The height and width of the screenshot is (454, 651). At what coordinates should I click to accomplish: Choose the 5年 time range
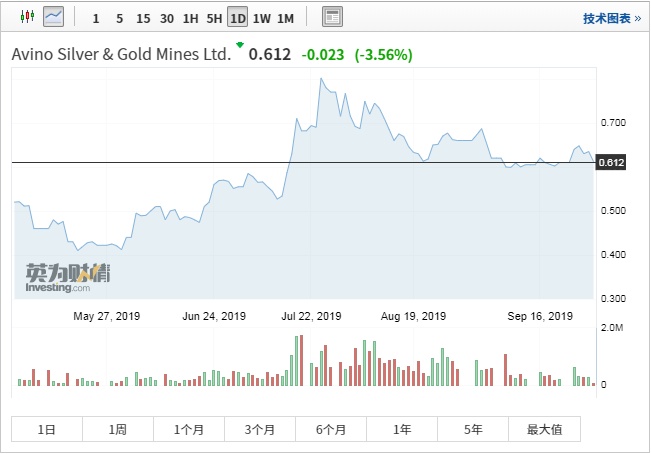pos(473,429)
